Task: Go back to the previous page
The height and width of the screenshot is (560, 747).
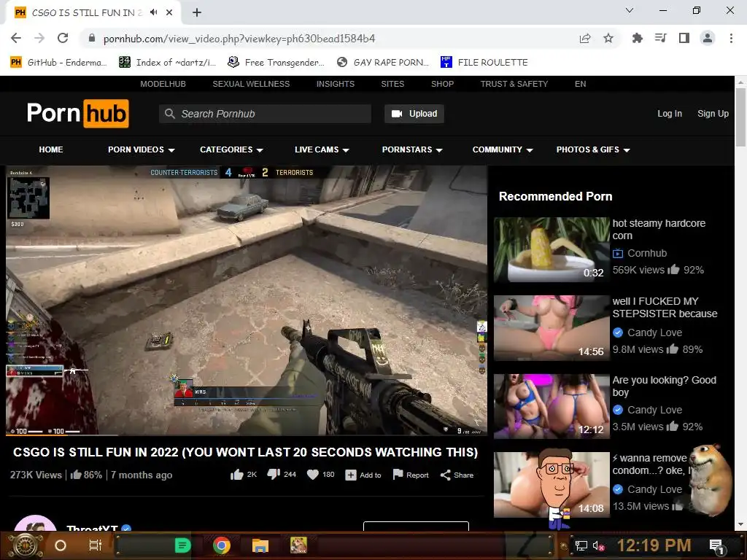Action: [x=16, y=38]
